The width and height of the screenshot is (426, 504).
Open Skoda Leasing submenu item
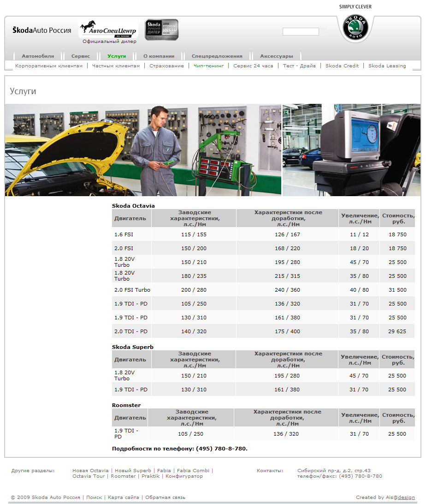(387, 66)
